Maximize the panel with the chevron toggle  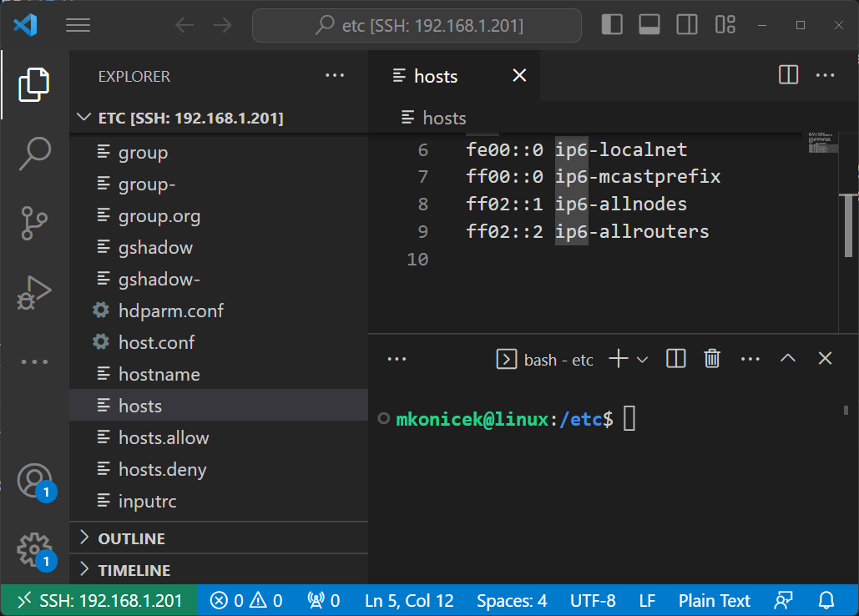point(787,358)
